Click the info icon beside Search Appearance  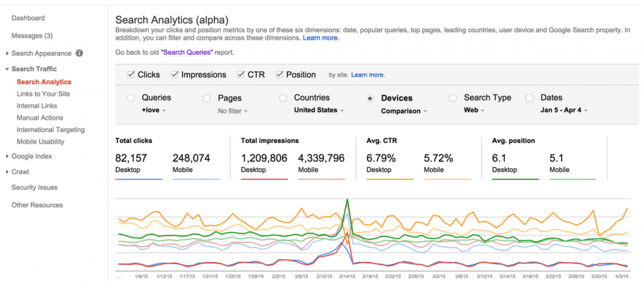tap(79, 53)
